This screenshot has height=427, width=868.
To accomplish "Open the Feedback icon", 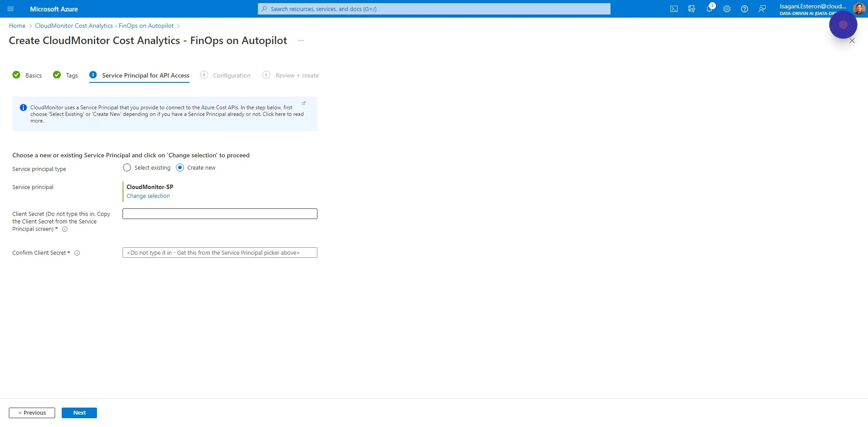I will pyautogui.click(x=762, y=9).
